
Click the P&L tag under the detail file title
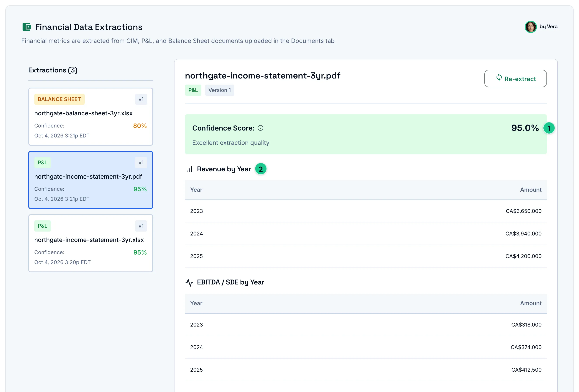pyautogui.click(x=193, y=90)
